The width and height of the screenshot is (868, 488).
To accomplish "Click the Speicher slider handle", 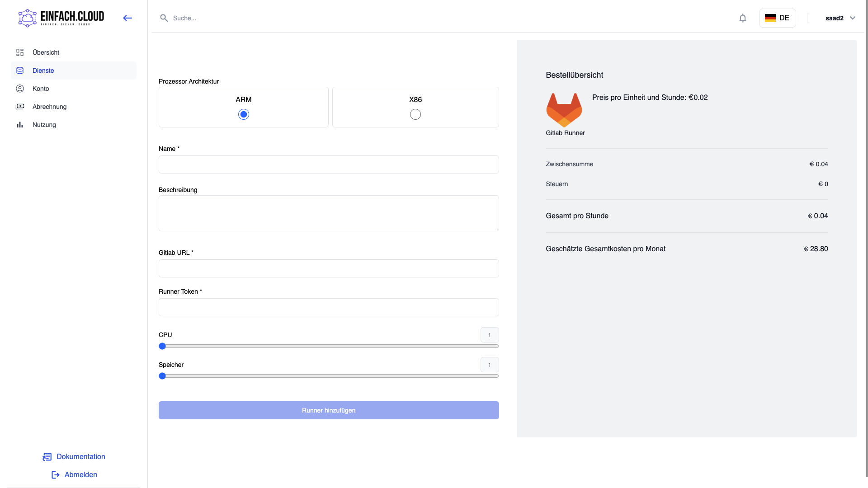I will [x=162, y=376].
